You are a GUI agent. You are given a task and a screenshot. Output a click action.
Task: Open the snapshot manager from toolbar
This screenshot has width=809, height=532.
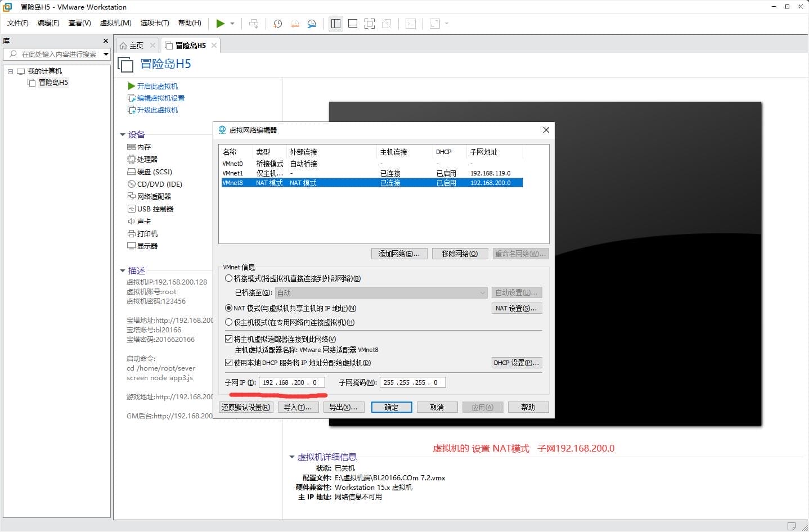(x=312, y=23)
